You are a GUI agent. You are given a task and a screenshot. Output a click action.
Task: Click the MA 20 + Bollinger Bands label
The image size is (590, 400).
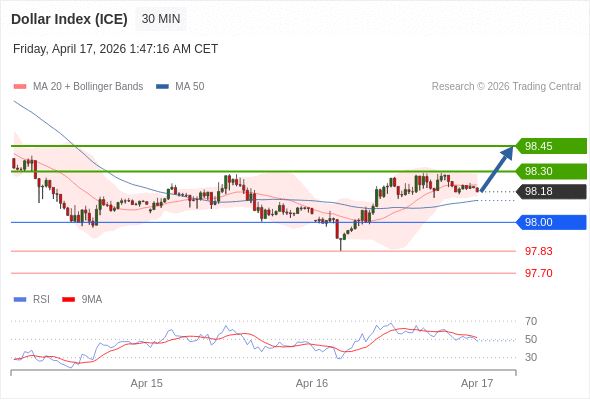88,87
